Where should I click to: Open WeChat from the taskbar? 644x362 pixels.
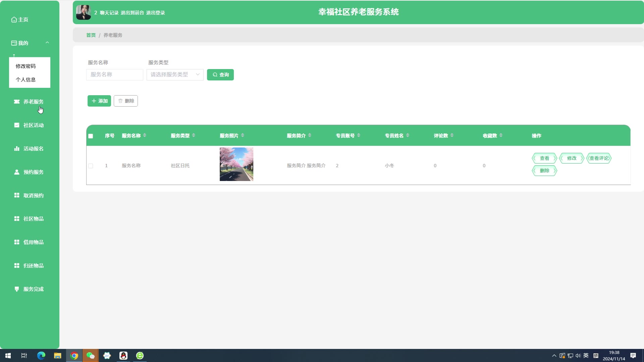tap(91, 356)
